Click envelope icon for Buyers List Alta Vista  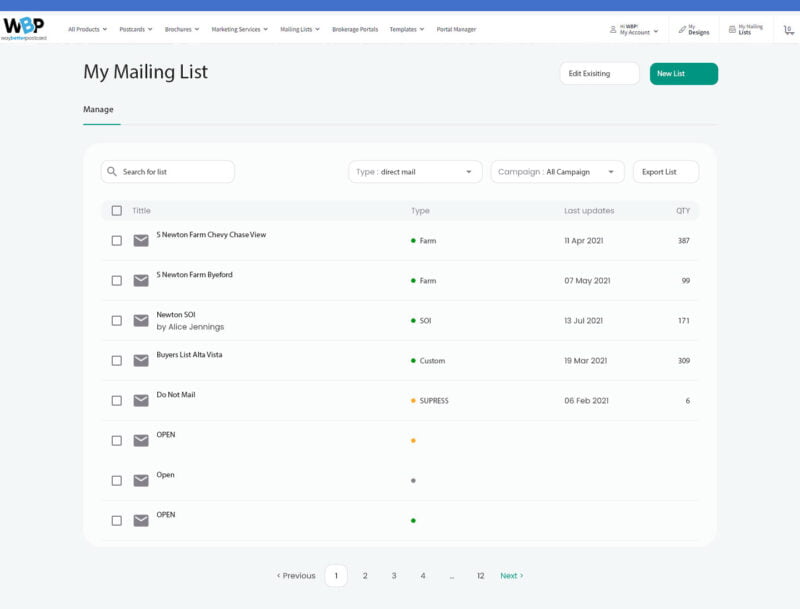(141, 361)
